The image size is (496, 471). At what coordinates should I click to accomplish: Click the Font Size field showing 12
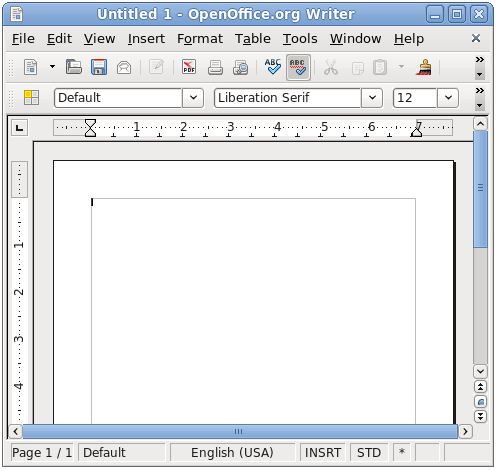(415, 98)
